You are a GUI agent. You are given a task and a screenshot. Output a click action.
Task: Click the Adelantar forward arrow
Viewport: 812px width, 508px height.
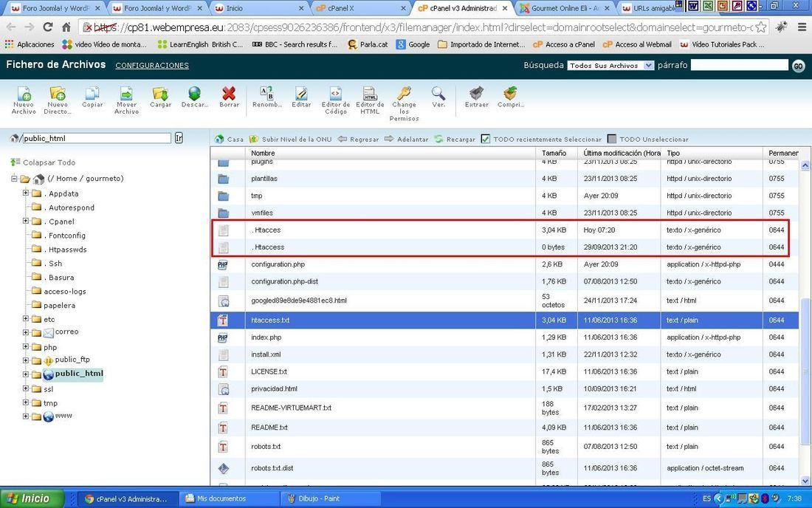pyautogui.click(x=390, y=140)
